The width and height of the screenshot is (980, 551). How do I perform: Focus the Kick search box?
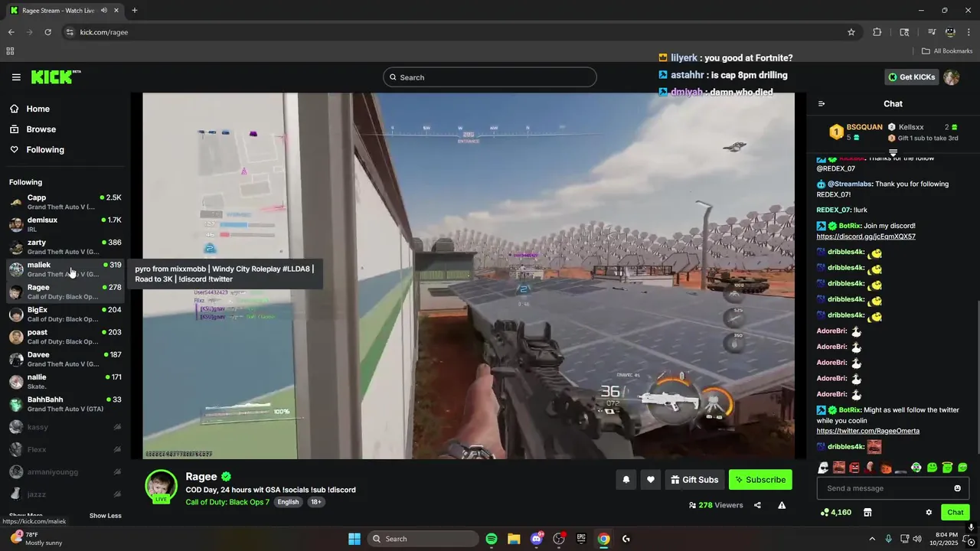click(489, 77)
